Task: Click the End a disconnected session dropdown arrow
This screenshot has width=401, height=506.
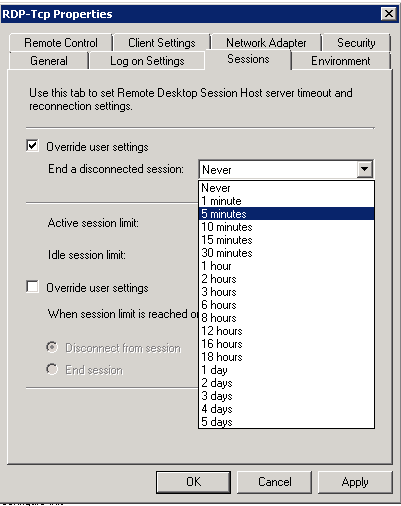Action: pos(365,169)
